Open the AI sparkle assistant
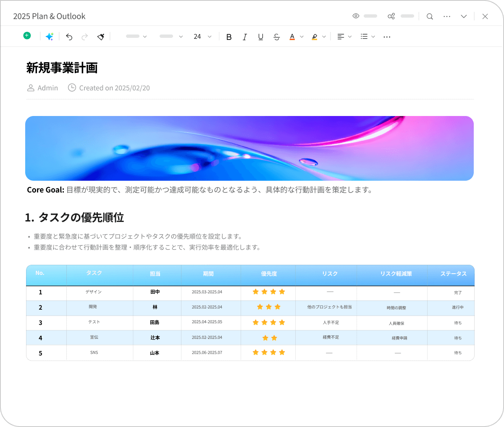The height and width of the screenshot is (427, 504). point(50,37)
